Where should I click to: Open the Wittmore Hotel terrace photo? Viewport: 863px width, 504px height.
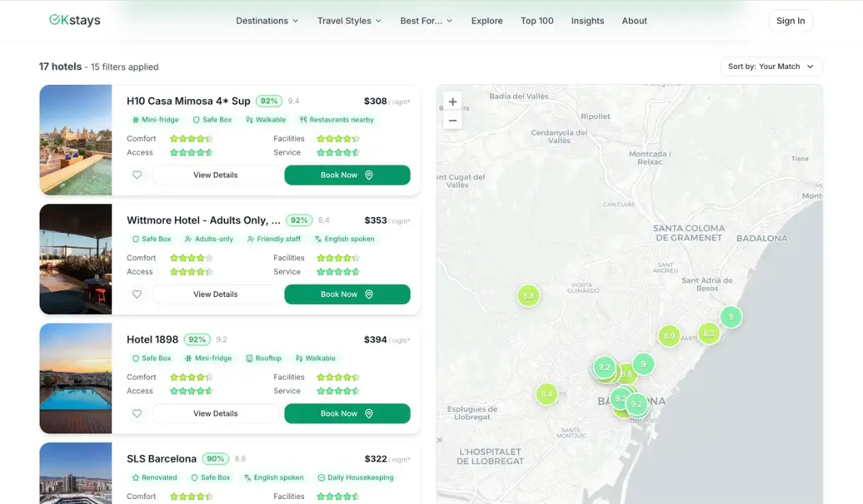pos(76,260)
